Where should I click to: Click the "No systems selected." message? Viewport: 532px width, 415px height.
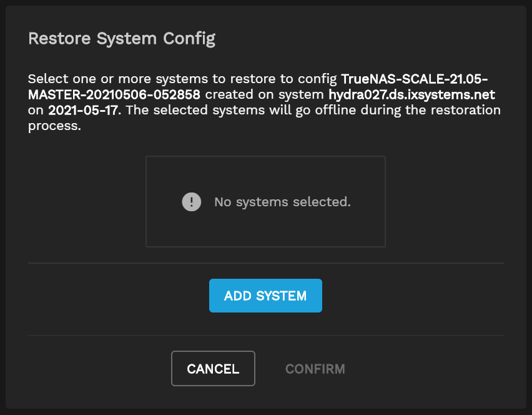(x=282, y=202)
